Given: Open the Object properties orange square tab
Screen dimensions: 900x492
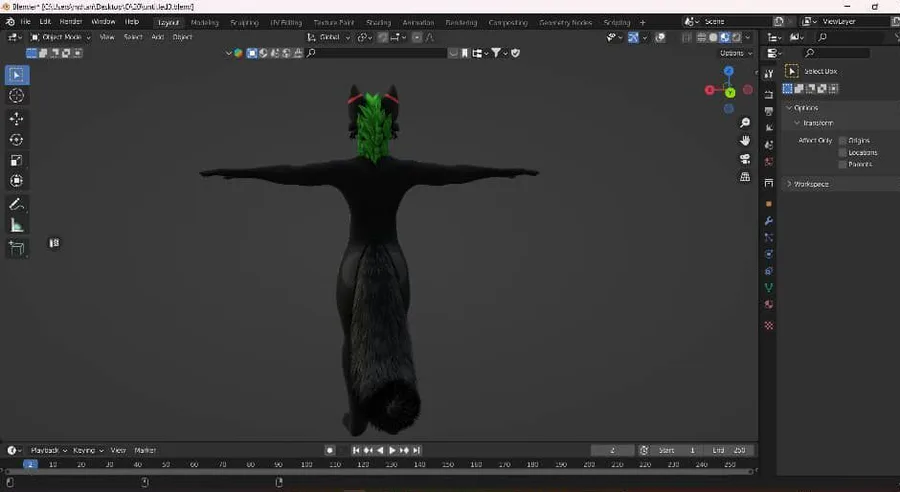Looking at the screenshot, I should 769,204.
